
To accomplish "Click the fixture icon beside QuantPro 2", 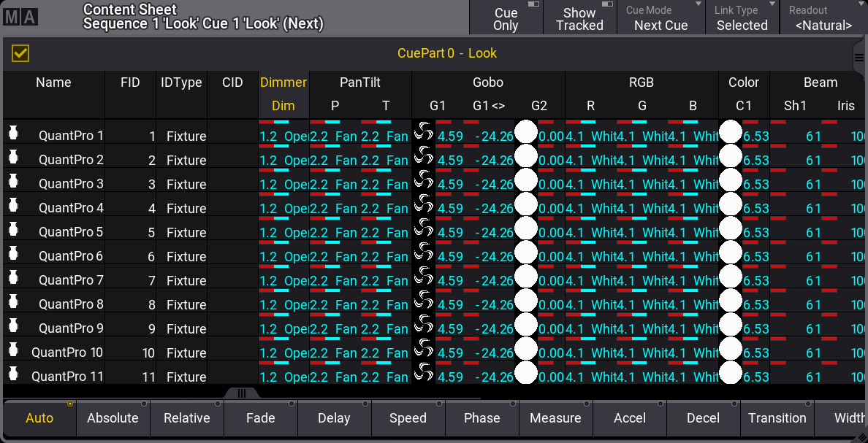I will click(13, 156).
